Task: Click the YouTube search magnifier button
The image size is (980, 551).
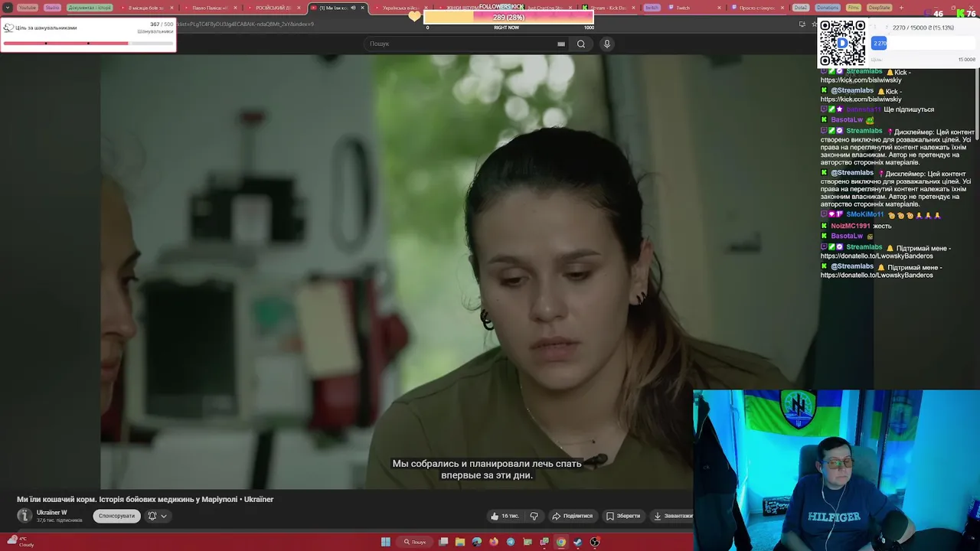Action: pyautogui.click(x=581, y=44)
